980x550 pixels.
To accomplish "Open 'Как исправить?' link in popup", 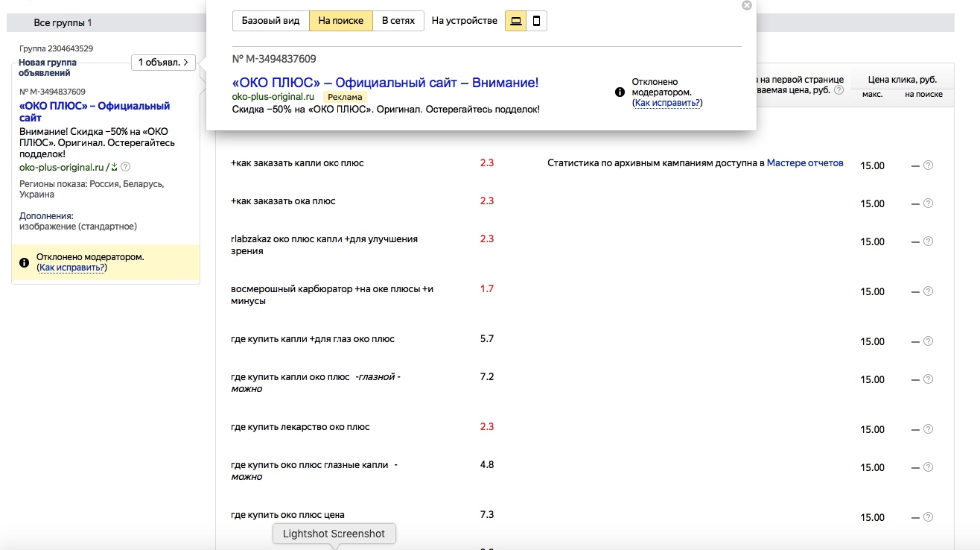I will point(667,103).
